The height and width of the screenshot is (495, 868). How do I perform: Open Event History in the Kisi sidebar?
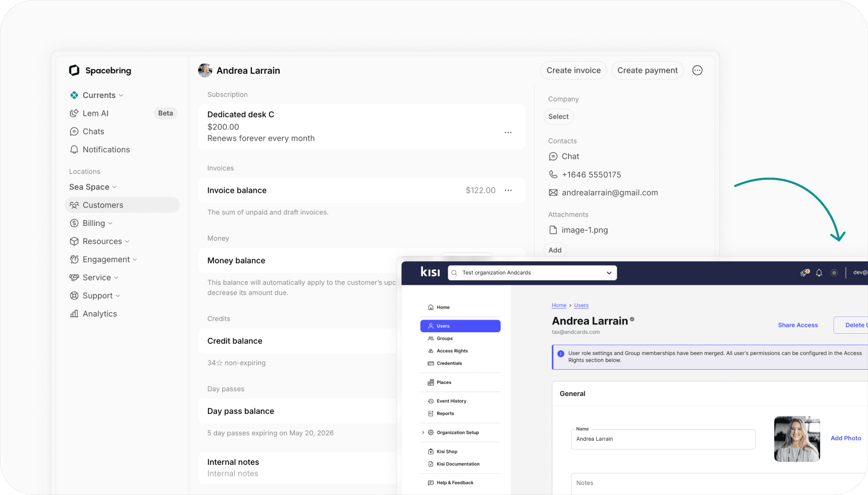(447, 401)
